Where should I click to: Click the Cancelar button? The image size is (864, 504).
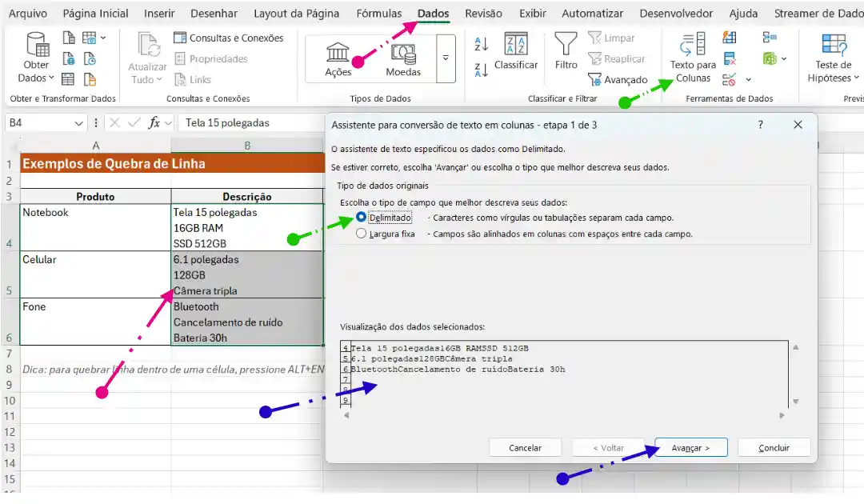525,448
